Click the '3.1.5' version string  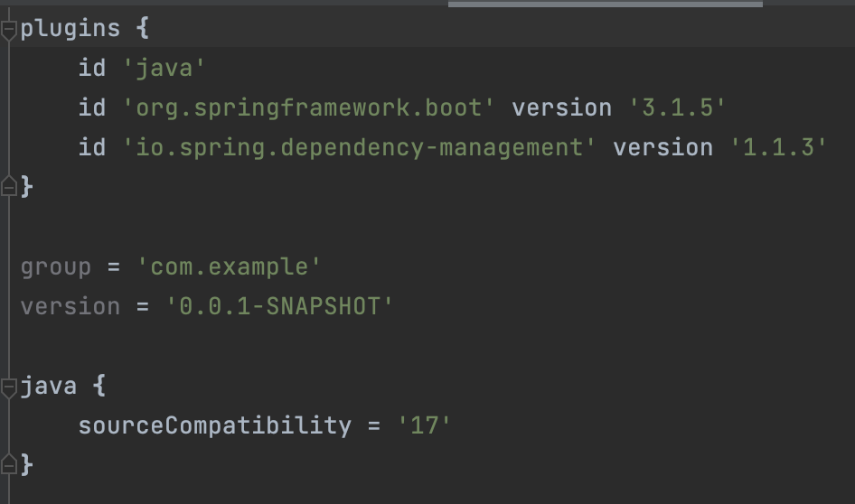(x=677, y=107)
